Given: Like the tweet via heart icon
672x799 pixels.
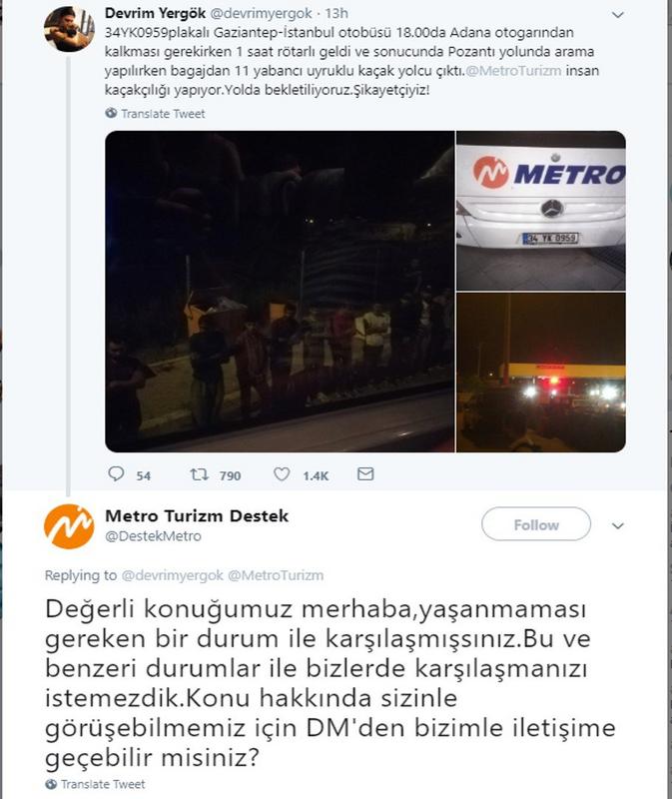Looking at the screenshot, I should (282, 474).
